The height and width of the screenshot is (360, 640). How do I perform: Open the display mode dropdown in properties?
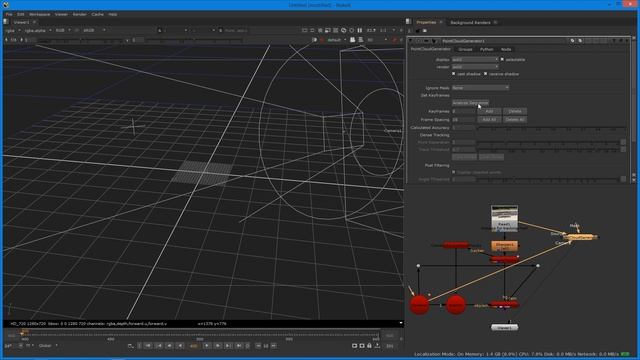click(475, 60)
